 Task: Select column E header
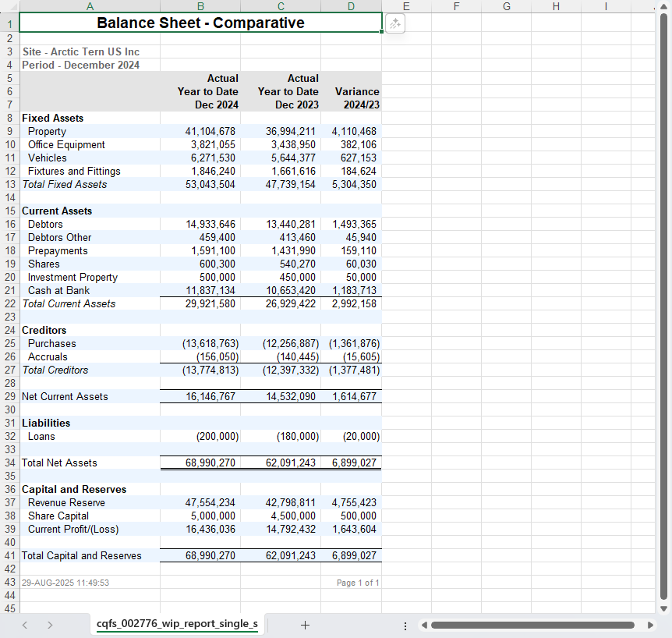[406, 6]
